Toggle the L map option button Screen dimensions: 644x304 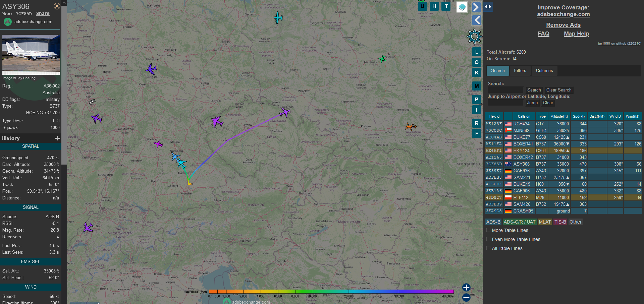coord(477,52)
